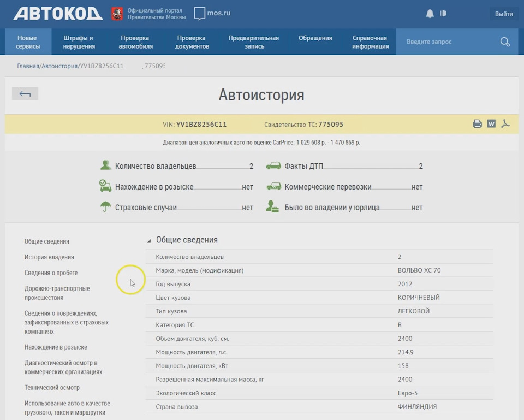The height and width of the screenshot is (420, 524).
Task: Go to Главная breadcrumb link
Action: point(28,66)
